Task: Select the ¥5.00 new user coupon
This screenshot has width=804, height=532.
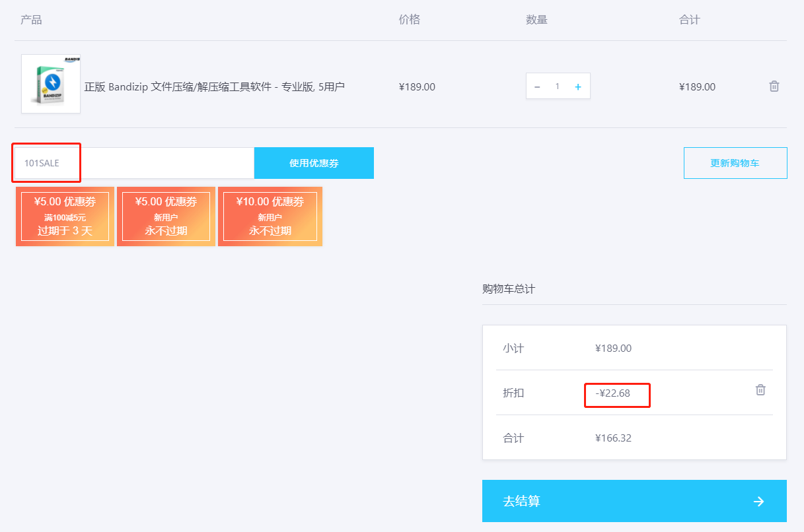Action: 166,216
